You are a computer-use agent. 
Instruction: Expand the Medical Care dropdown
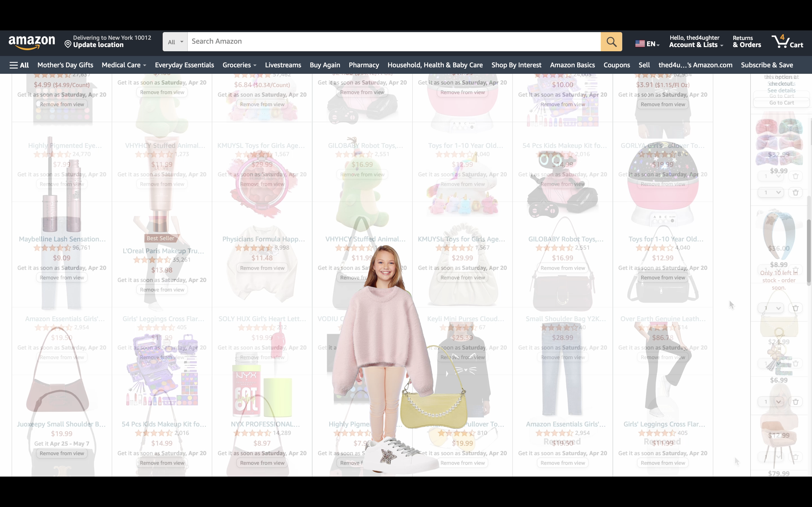(123, 65)
